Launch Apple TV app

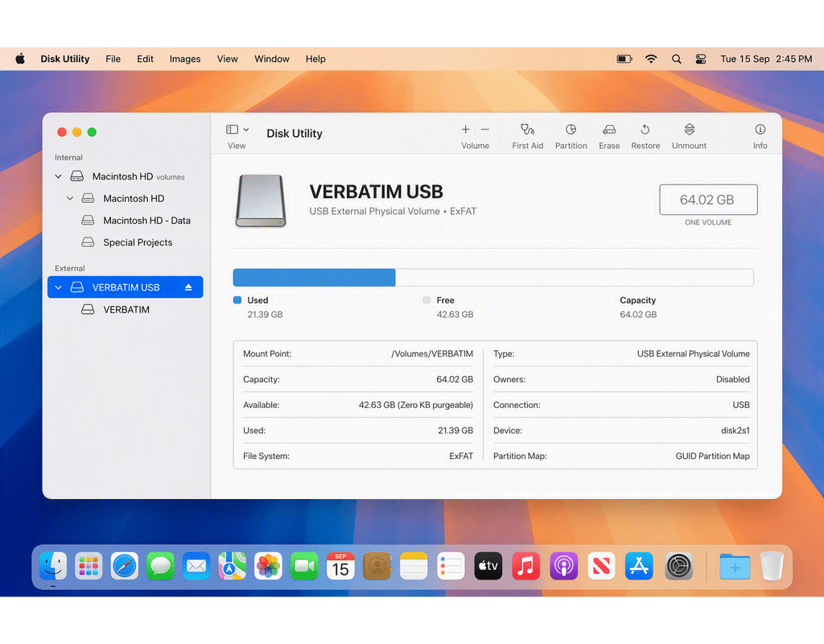488,566
